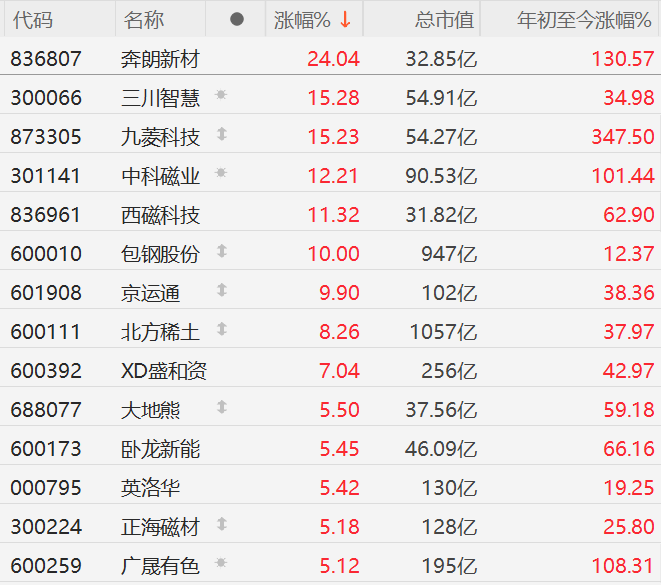Click the 总市值 column header
The width and height of the screenshot is (661, 585).
coord(445,20)
